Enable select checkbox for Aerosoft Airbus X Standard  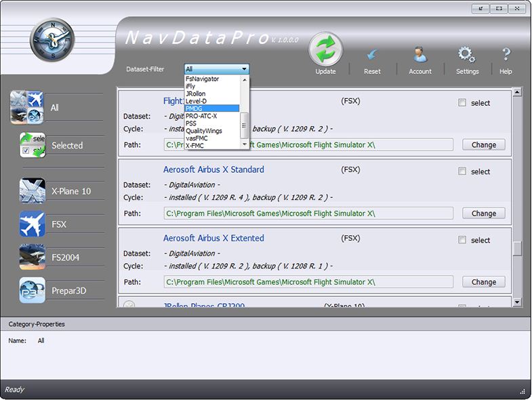462,172
